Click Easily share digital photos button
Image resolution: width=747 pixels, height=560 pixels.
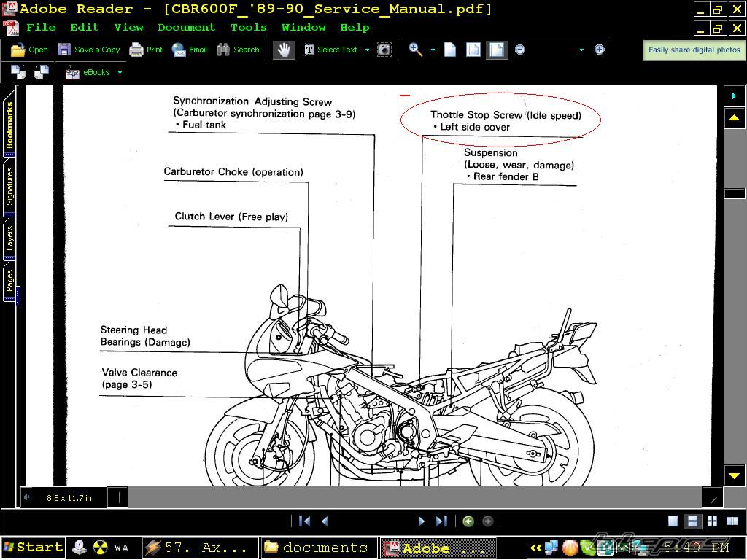pos(694,50)
